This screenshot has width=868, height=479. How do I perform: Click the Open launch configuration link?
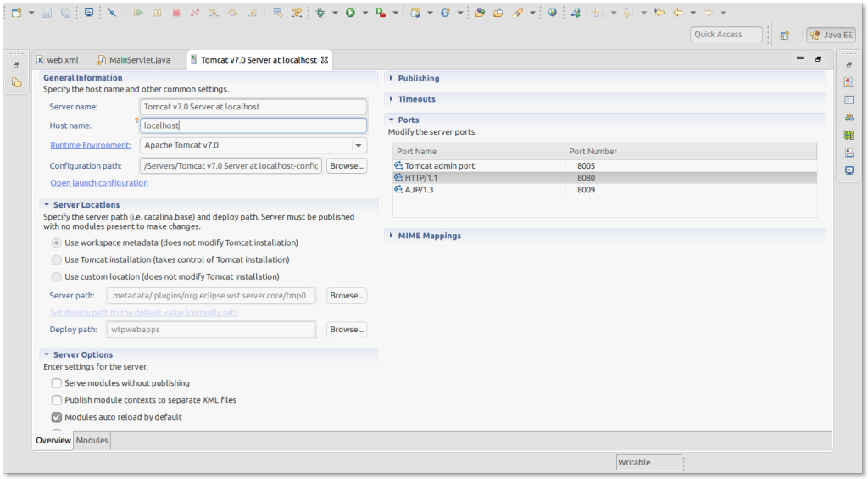(99, 183)
